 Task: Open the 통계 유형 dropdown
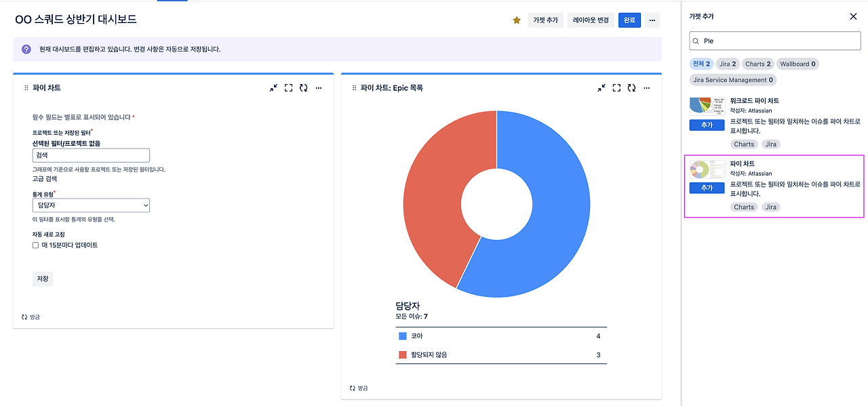91,205
